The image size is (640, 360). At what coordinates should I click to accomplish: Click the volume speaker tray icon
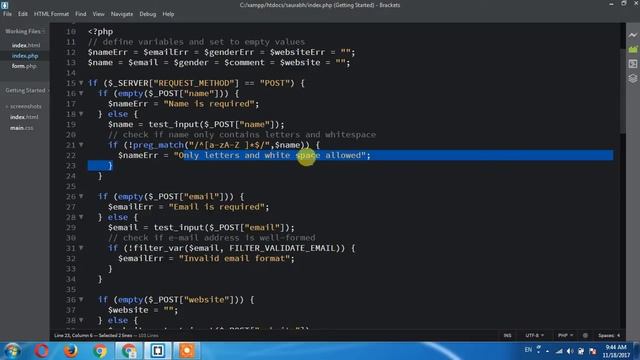(570, 351)
